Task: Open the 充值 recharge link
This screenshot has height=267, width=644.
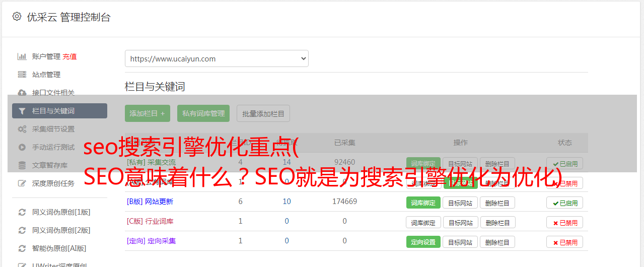Action: point(70,56)
